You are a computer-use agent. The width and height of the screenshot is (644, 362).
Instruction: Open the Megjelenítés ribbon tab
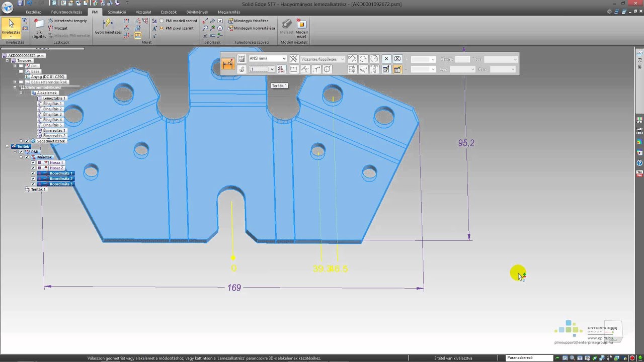click(229, 12)
